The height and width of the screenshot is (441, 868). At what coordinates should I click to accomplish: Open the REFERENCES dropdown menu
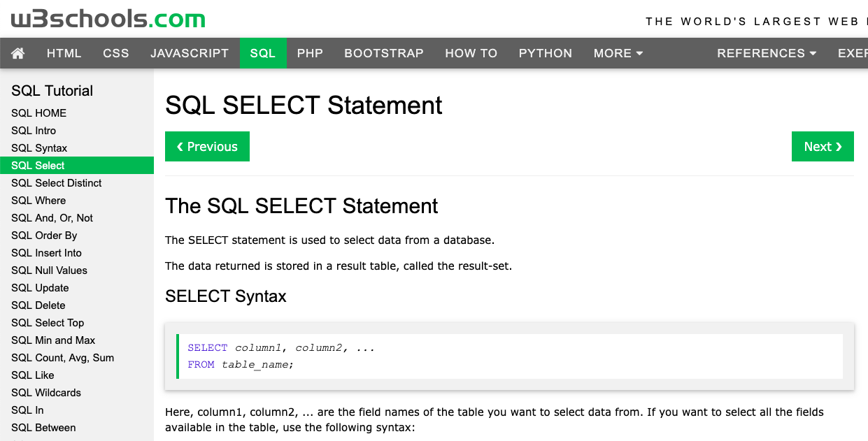[765, 53]
